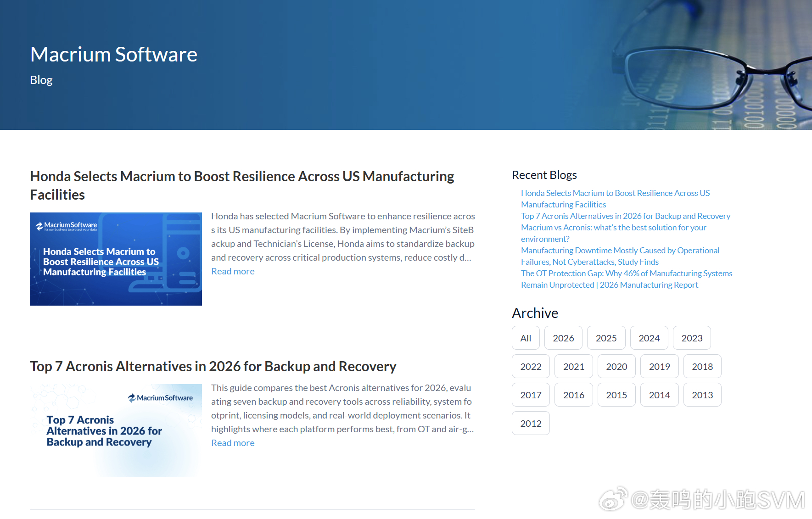This screenshot has height=519, width=812.
Task: Choose the 2020 archive year
Action: coord(616,366)
